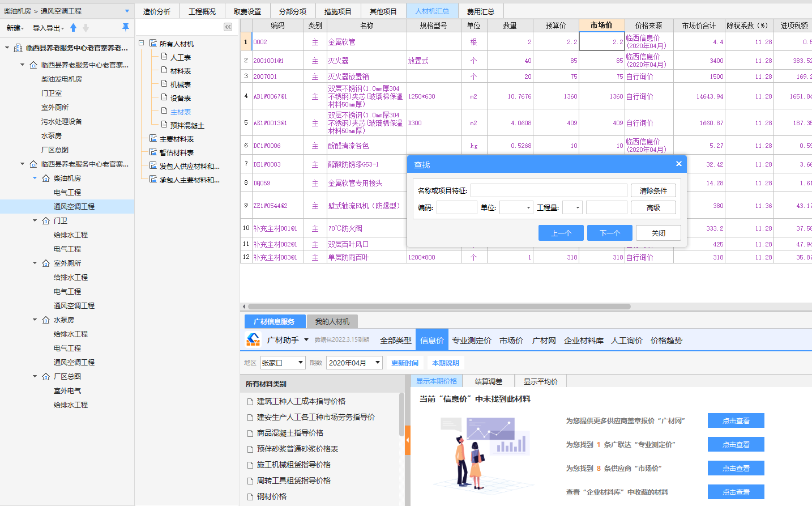Collapse the root project tree node
The image size is (812, 506).
coord(7,48)
